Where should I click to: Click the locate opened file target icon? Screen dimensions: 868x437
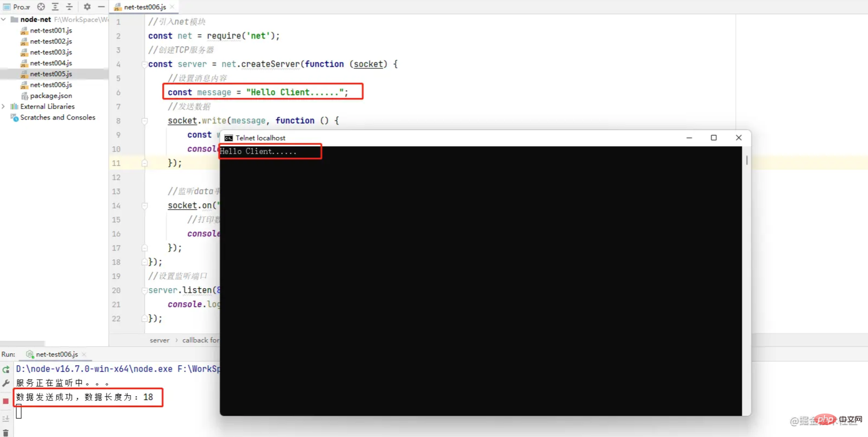pos(41,7)
